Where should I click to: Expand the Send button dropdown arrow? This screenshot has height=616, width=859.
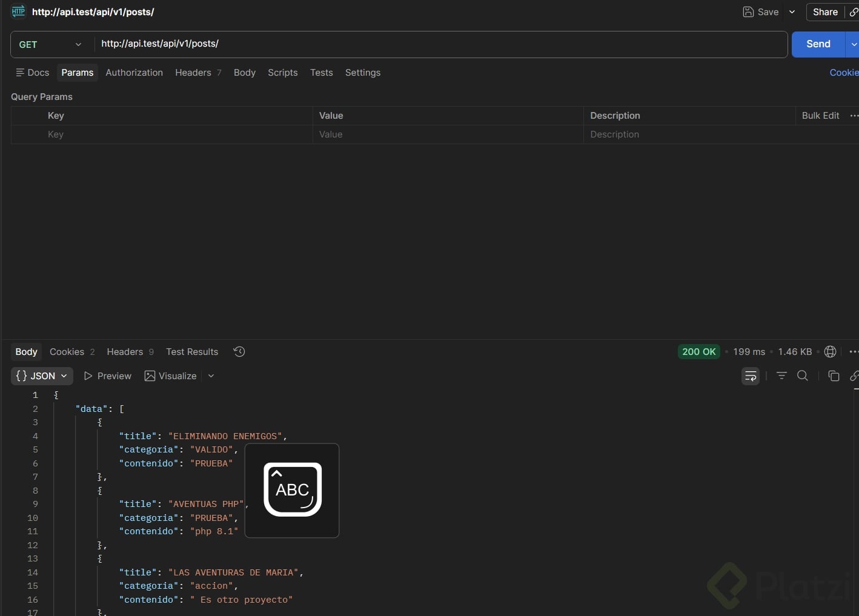coord(854,44)
